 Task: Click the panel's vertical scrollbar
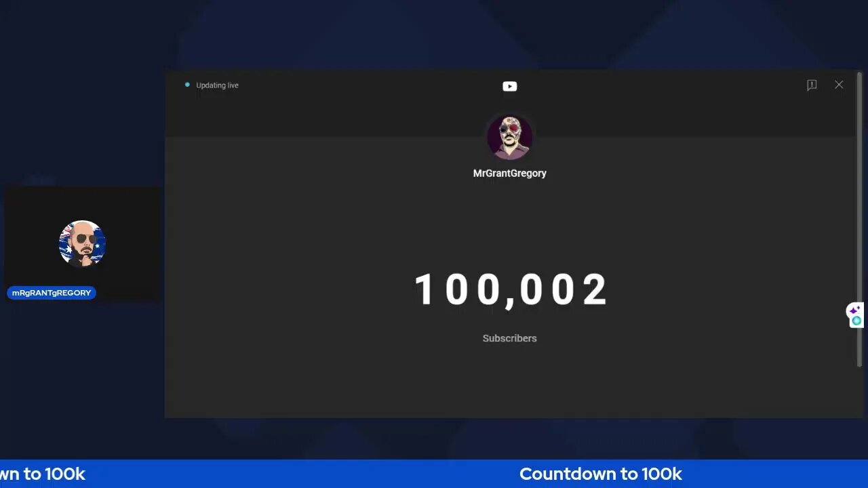tap(859, 220)
